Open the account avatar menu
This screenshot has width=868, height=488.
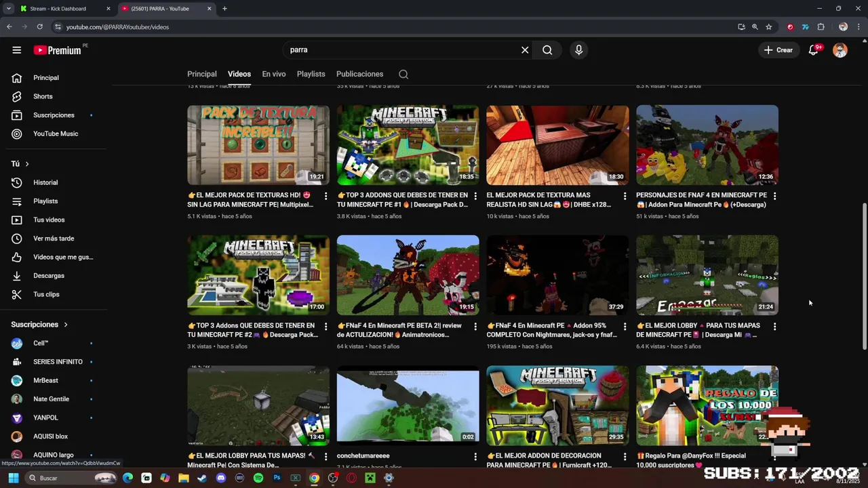point(840,50)
